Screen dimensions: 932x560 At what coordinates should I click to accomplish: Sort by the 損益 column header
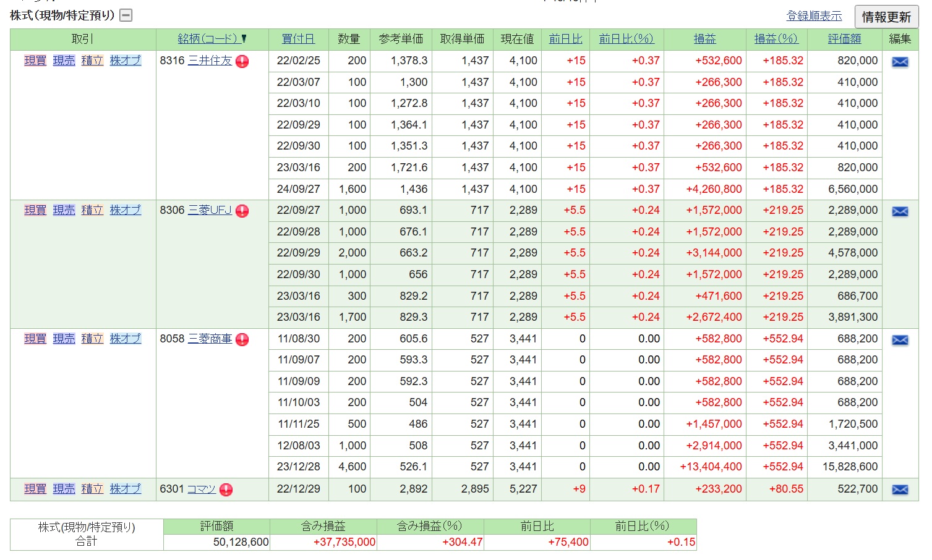pos(704,39)
